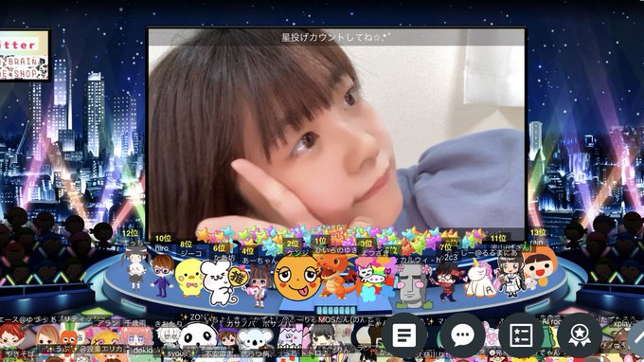Tap the ジーコ name label
644x362 pixels.
tap(191, 253)
